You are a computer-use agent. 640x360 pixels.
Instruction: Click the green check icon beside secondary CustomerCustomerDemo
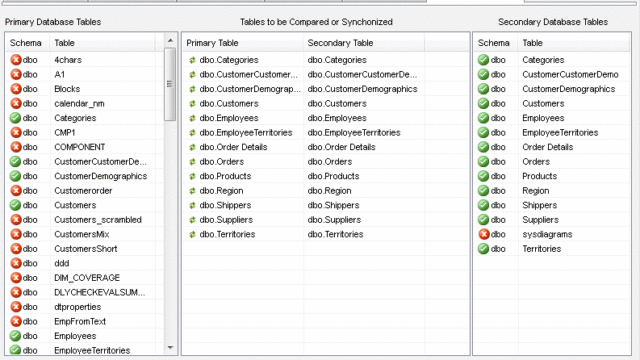point(484,74)
